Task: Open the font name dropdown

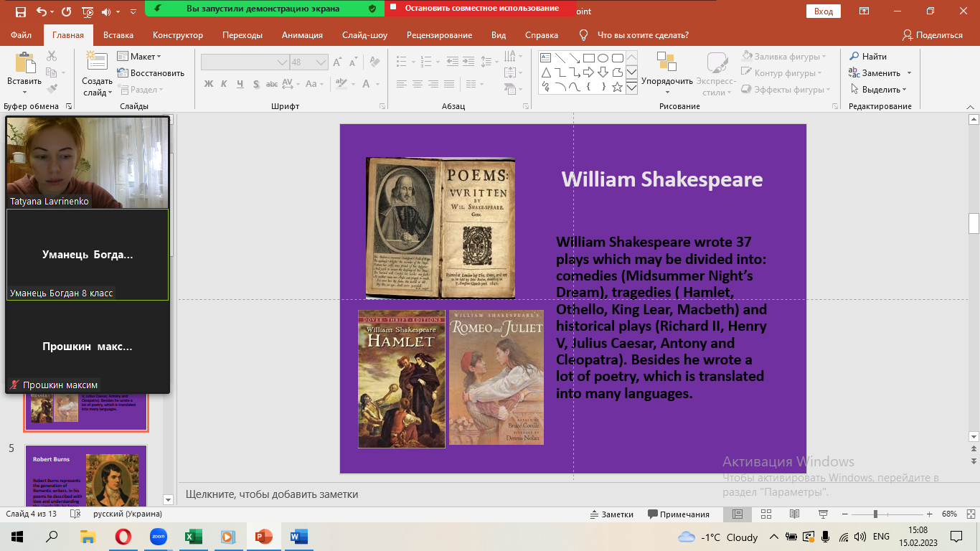Action: click(x=282, y=62)
